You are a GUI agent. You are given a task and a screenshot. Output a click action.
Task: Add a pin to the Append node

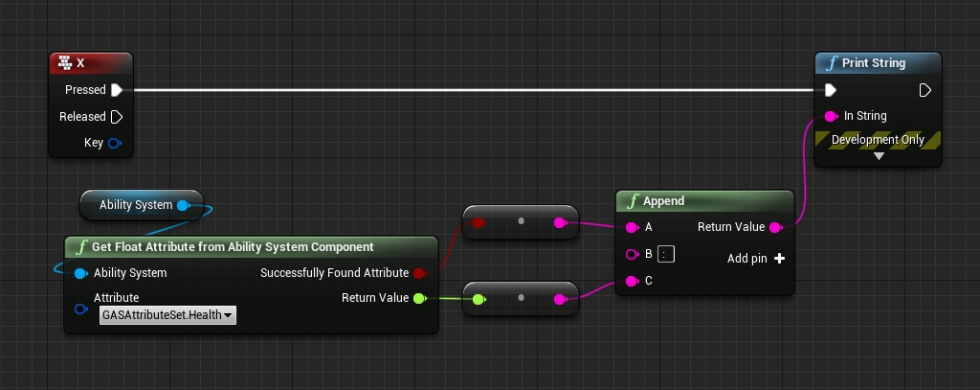pyautogui.click(x=756, y=259)
